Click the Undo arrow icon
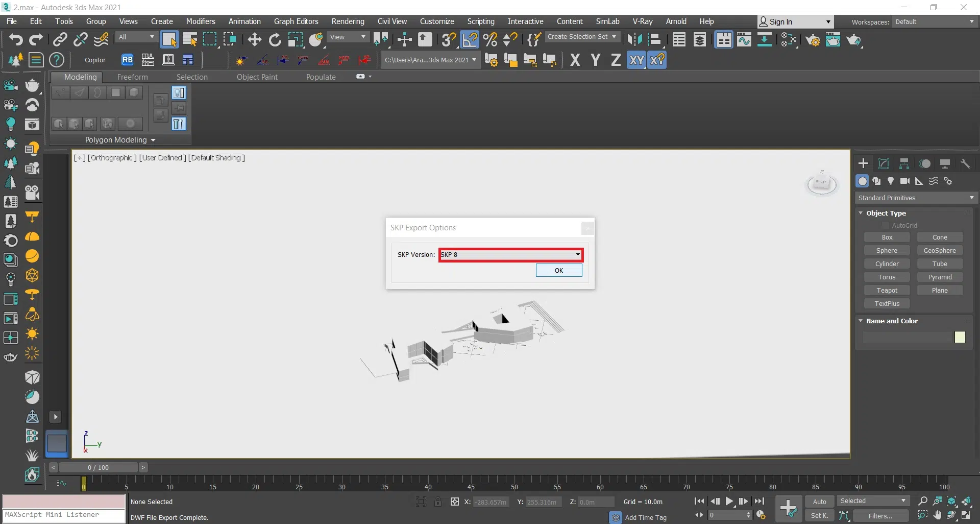The image size is (980, 524). [15, 39]
